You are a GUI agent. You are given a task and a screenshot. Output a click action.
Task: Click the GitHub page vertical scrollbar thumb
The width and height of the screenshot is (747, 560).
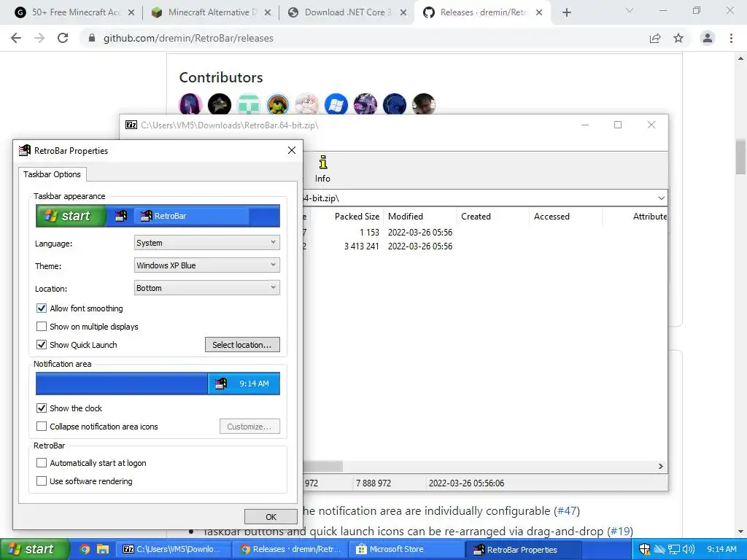pos(741,157)
